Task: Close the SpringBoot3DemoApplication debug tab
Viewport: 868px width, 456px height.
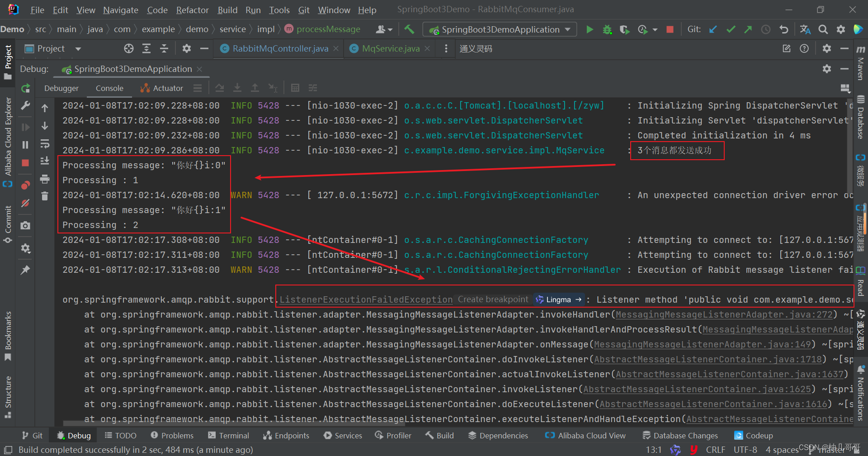Action: point(199,69)
